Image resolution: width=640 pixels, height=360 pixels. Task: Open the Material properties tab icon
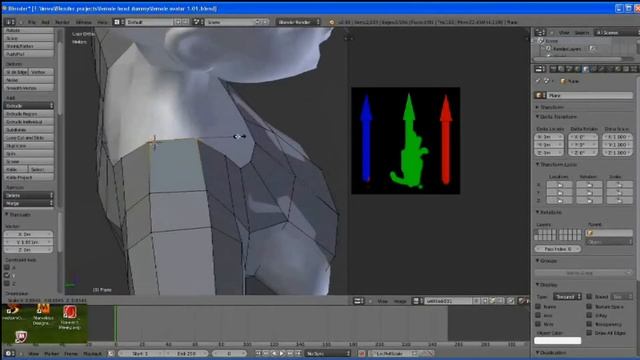click(618, 69)
